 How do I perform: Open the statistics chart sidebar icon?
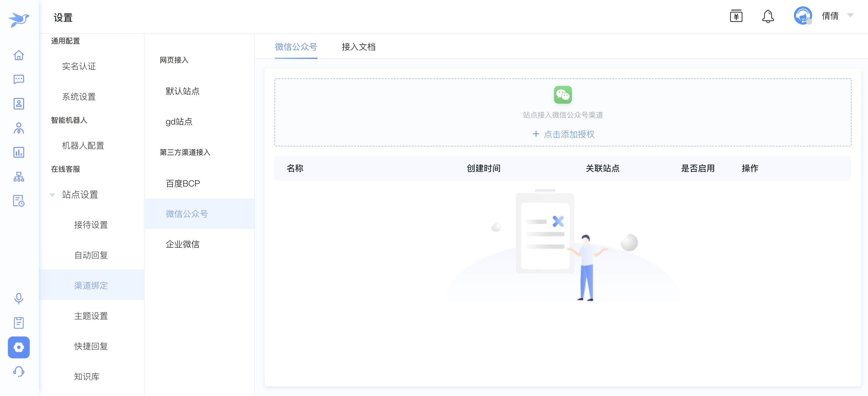tap(19, 152)
